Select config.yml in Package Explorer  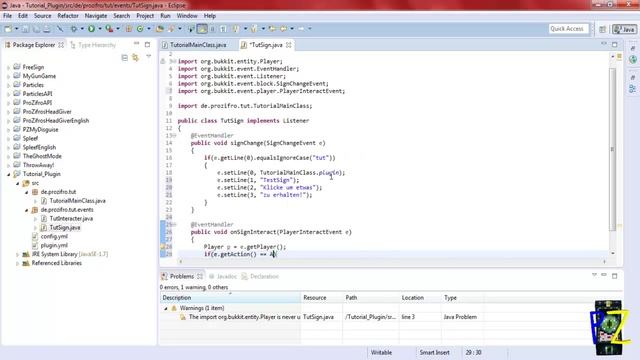[54, 236]
